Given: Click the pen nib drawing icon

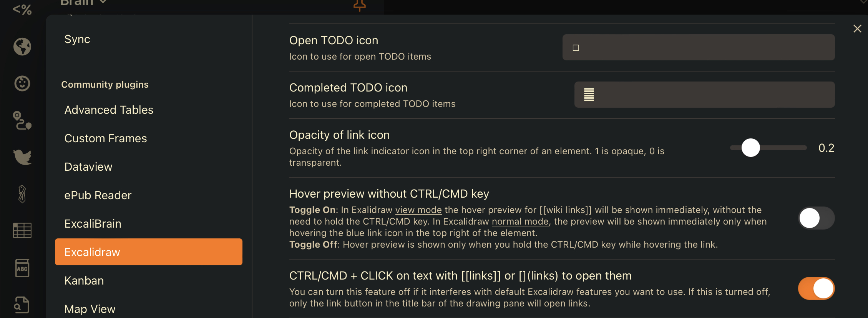Looking at the screenshot, I should click(x=22, y=194).
